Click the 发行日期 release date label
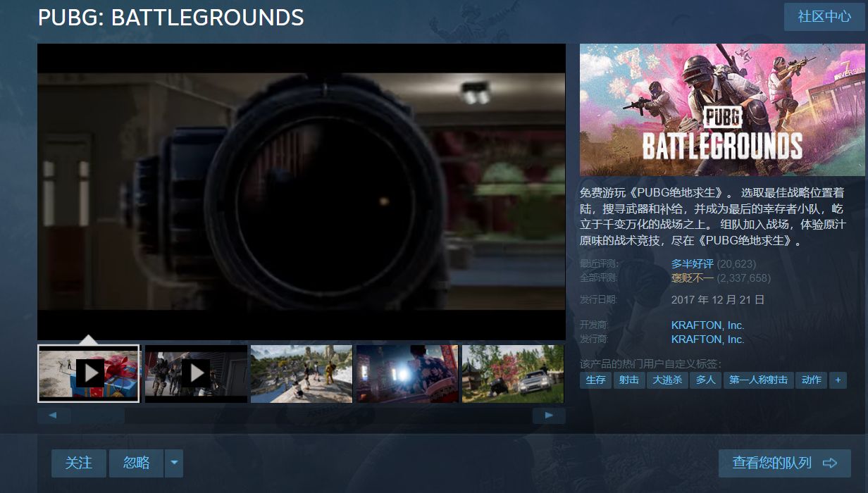Image resolution: width=868 pixels, height=493 pixels. [599, 300]
